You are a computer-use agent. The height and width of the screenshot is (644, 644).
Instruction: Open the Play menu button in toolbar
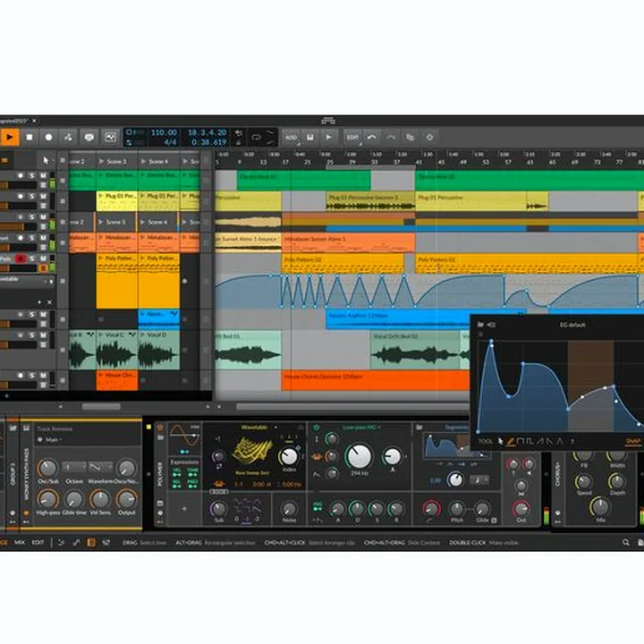[329, 138]
